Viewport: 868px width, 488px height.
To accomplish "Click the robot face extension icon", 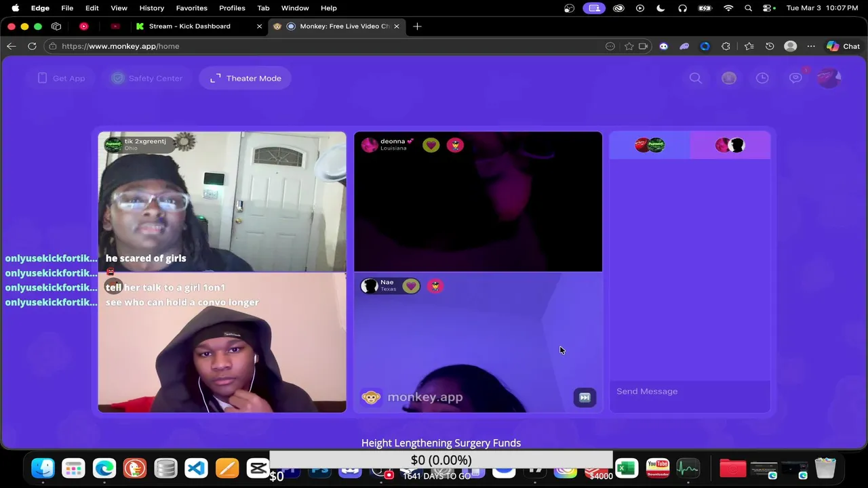I will click(x=664, y=46).
